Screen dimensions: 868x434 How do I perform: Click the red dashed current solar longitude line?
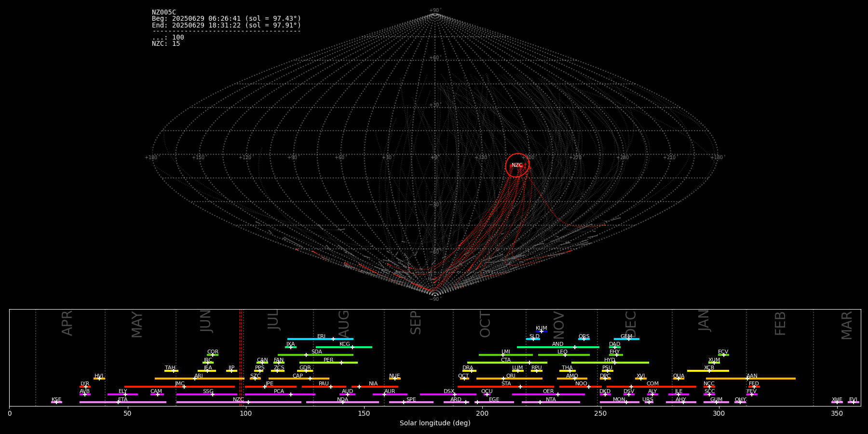tap(241, 357)
